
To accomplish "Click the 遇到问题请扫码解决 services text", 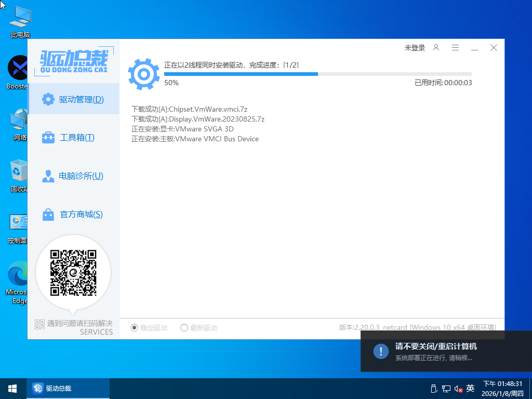I will tap(79, 324).
